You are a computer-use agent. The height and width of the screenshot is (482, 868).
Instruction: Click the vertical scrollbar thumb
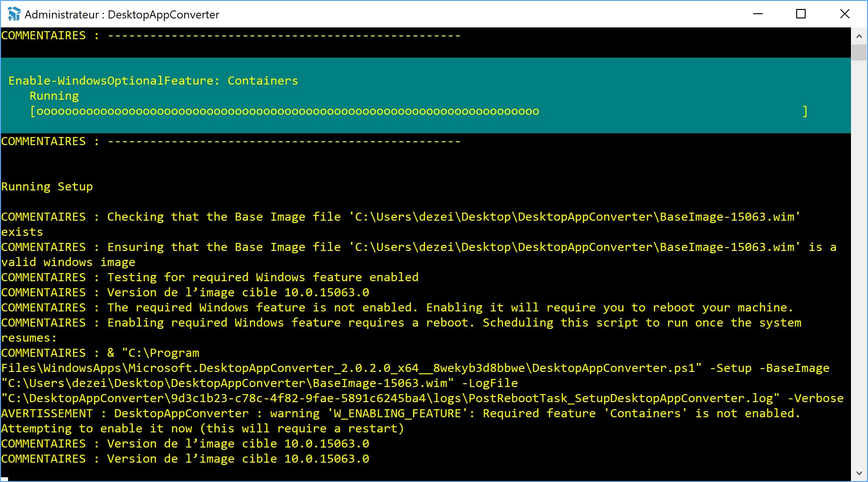point(859,52)
